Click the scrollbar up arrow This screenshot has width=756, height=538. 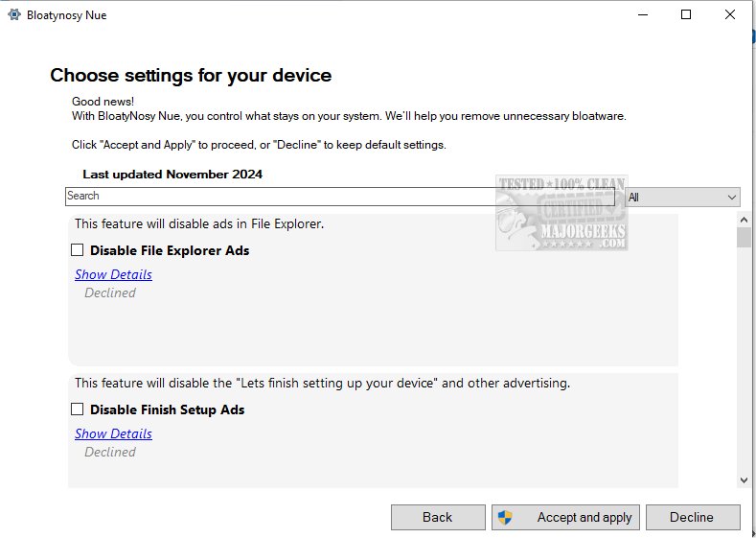tap(744, 220)
